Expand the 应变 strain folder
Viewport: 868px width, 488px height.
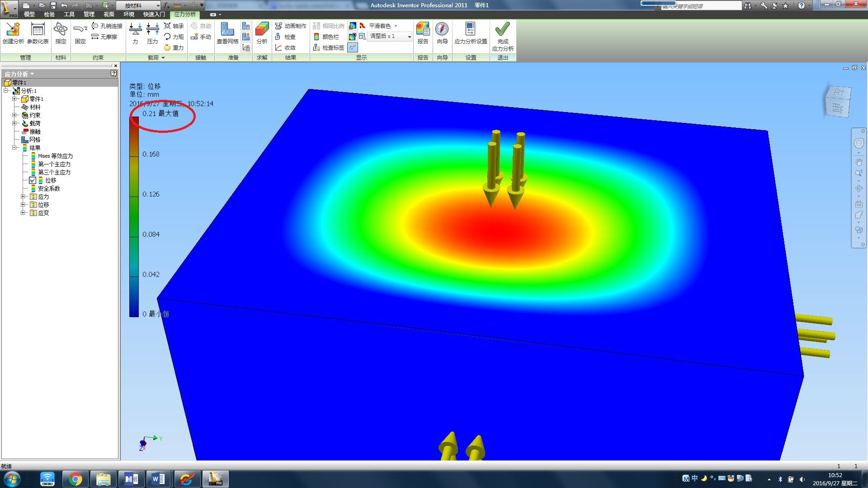pos(23,213)
